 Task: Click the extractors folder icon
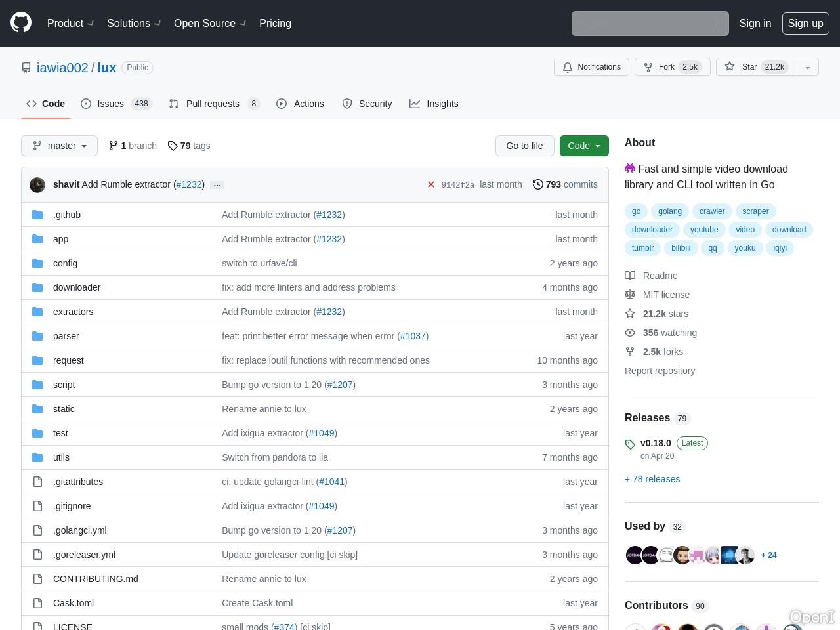[38, 312]
